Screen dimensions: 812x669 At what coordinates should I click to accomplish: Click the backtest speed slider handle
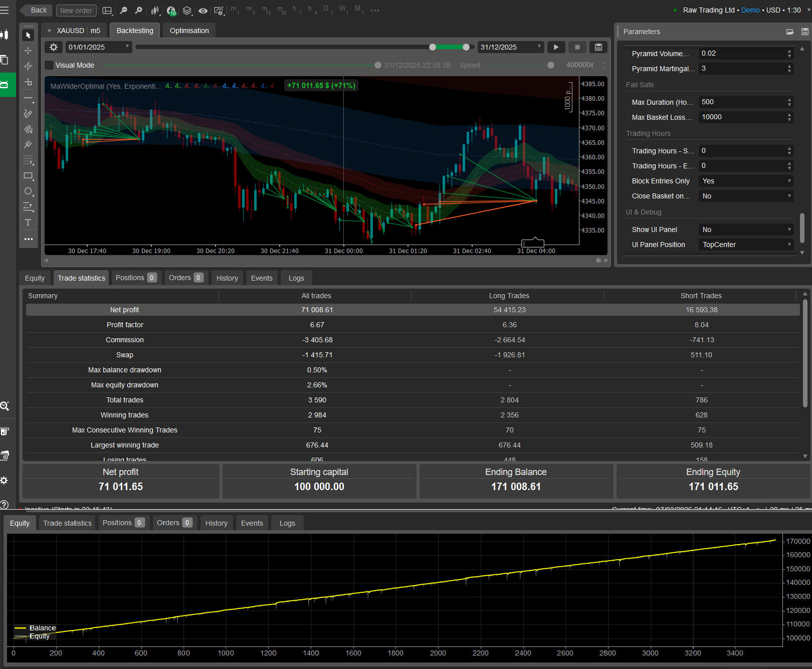click(x=551, y=65)
